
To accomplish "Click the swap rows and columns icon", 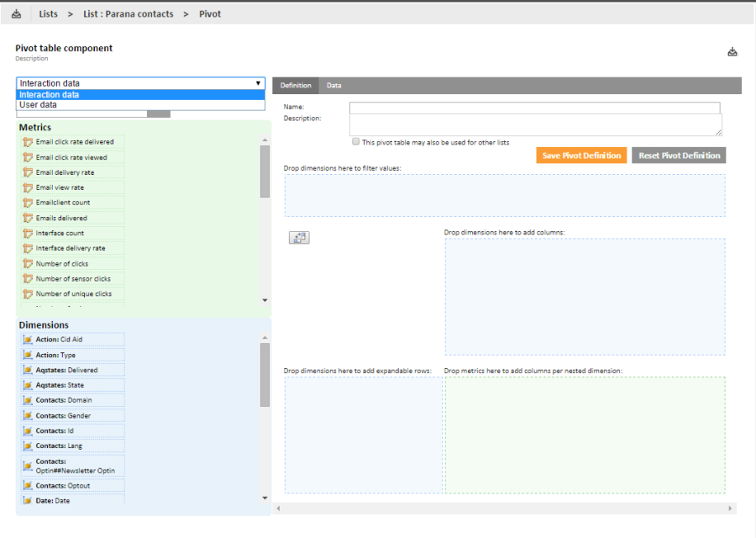I will (x=299, y=238).
